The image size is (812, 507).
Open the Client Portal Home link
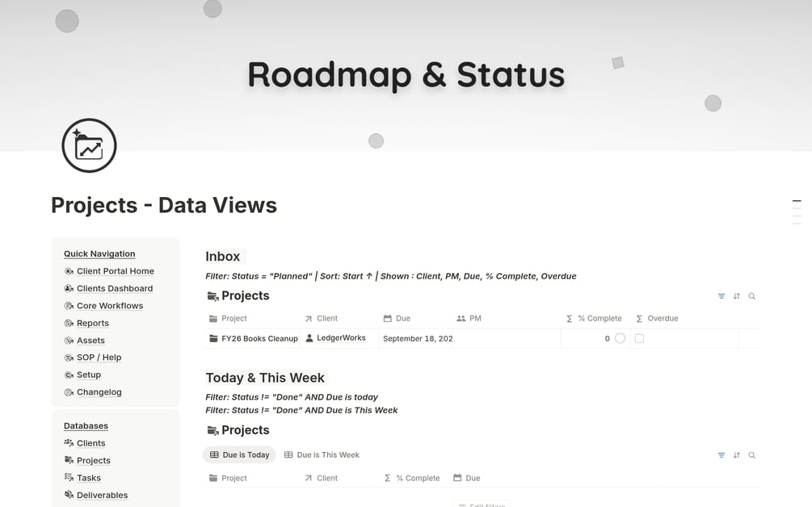115,271
